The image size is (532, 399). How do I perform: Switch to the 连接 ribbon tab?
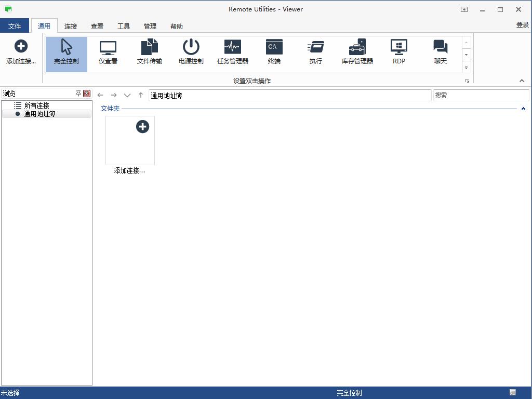[71, 25]
